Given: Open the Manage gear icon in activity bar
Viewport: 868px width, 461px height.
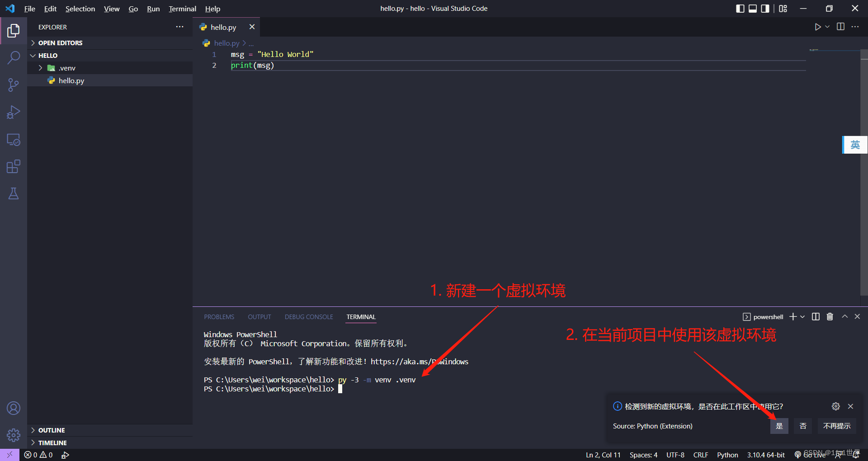Looking at the screenshot, I should 14,435.
